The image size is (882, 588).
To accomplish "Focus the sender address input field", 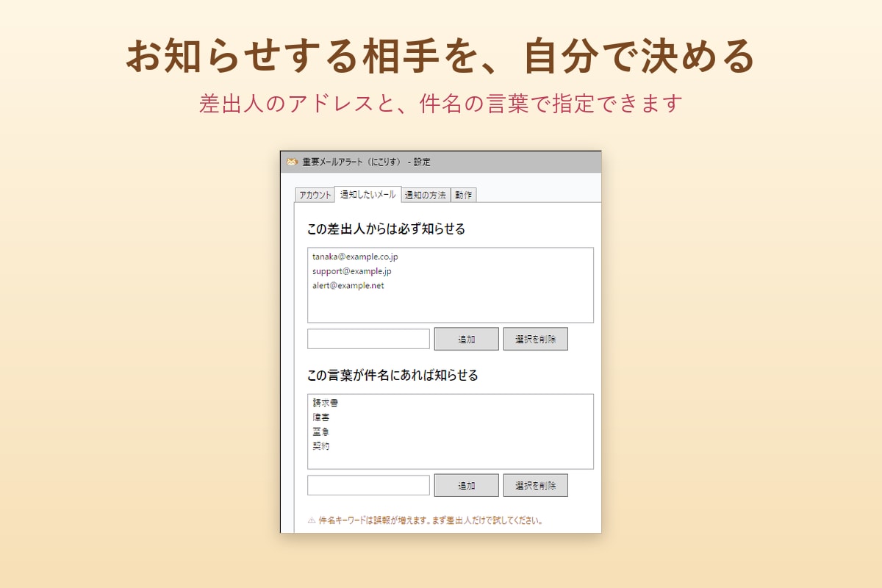I will click(x=368, y=339).
